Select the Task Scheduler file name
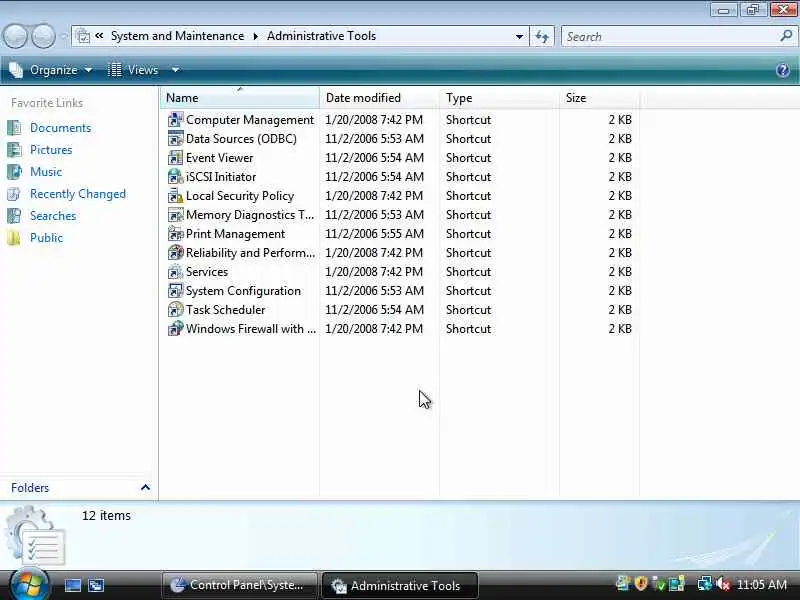800x600 pixels. click(x=226, y=310)
